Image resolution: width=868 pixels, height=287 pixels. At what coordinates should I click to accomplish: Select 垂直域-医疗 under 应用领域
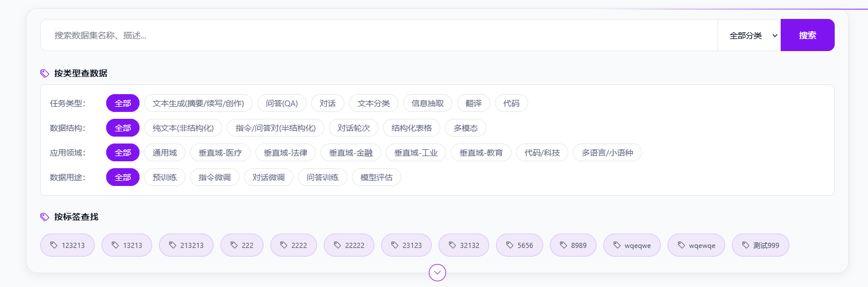[x=220, y=153]
